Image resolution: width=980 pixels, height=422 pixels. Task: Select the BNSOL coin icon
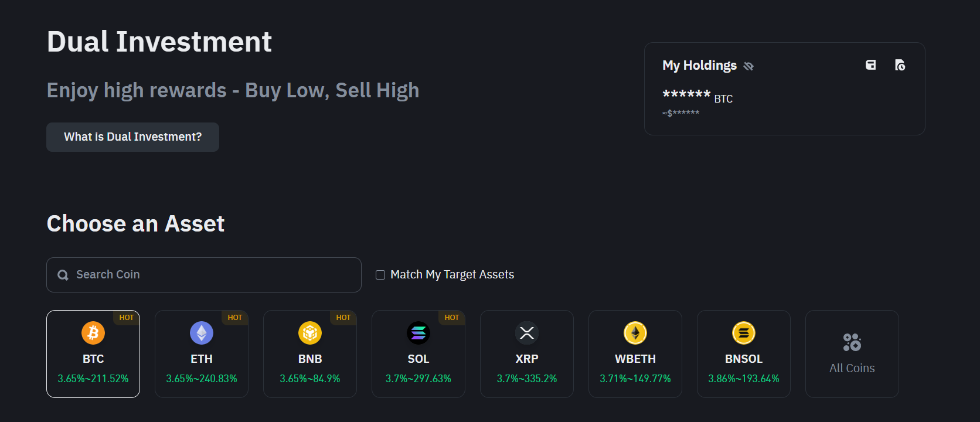[x=744, y=332]
